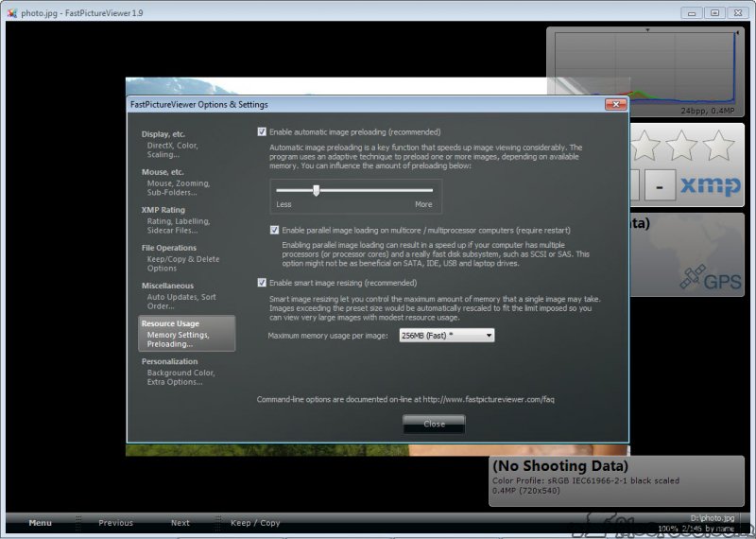Click the Menu button in bottom bar
This screenshot has width=756, height=539.
coord(40,523)
